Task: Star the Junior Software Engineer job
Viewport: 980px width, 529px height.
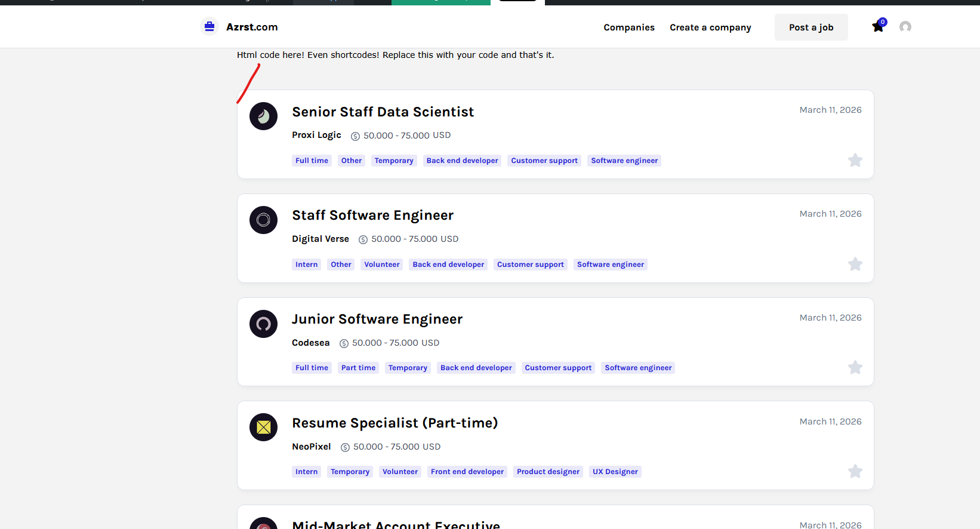Action: (x=855, y=367)
